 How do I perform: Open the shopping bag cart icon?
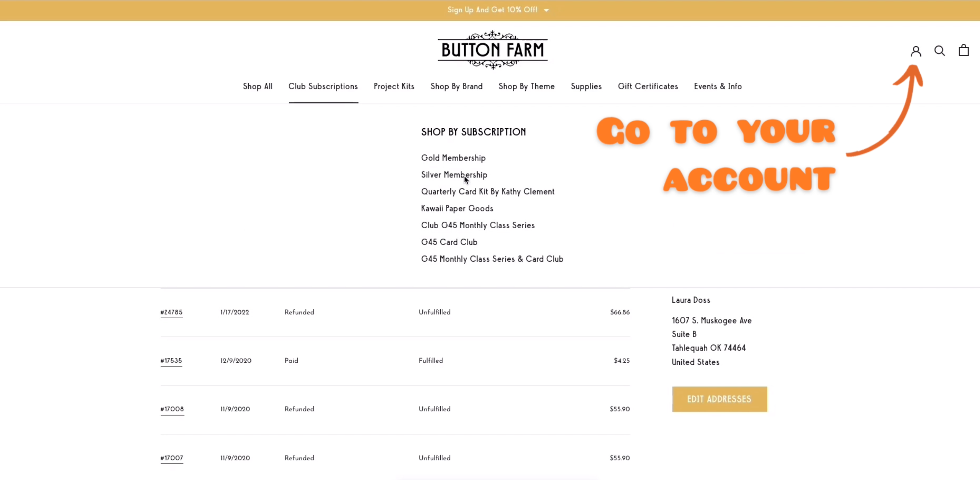(963, 50)
